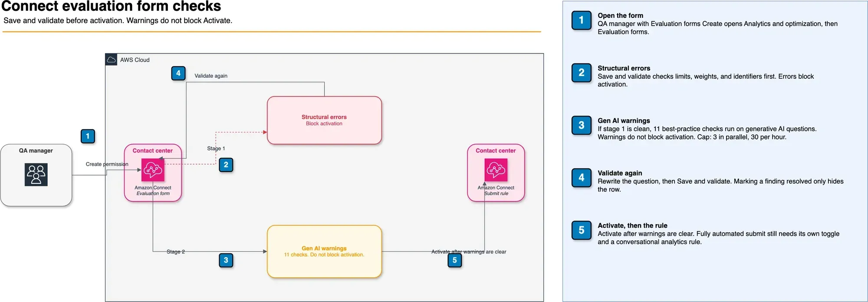Viewport: 868px width, 302px height.
Task: Click legend badge 4 beside Validate again heading
Action: point(582,178)
